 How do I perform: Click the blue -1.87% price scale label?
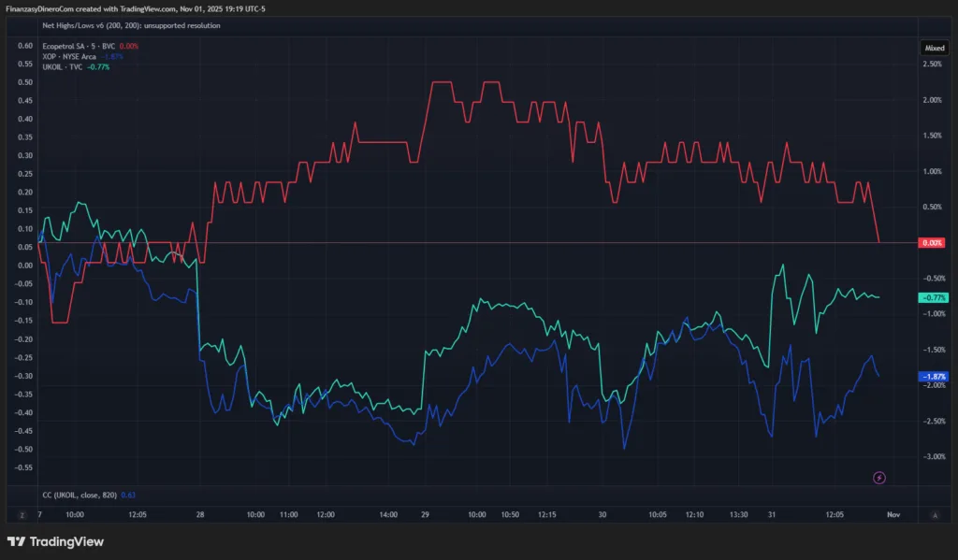(933, 376)
